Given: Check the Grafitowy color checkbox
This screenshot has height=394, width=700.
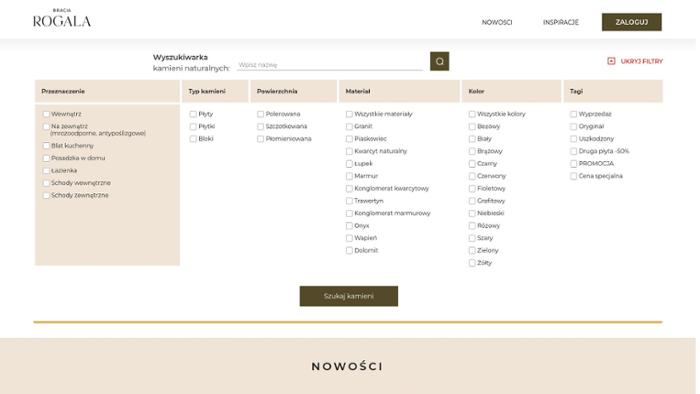Looking at the screenshot, I should (x=472, y=201).
